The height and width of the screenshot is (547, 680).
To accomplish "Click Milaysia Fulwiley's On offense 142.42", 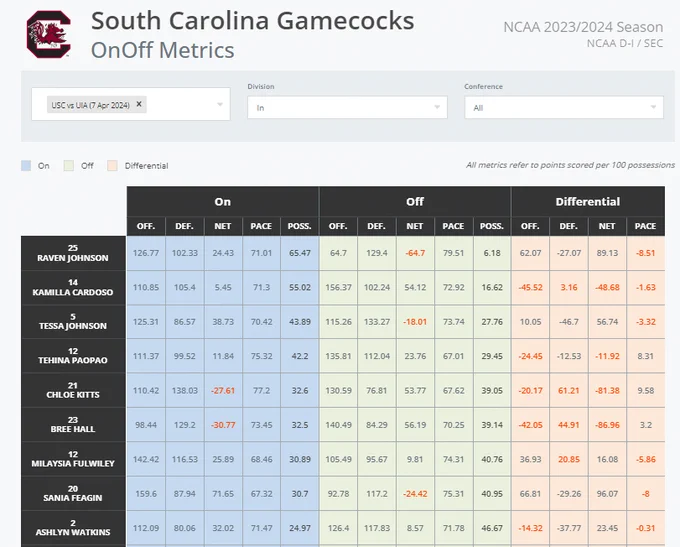I will [146, 459].
